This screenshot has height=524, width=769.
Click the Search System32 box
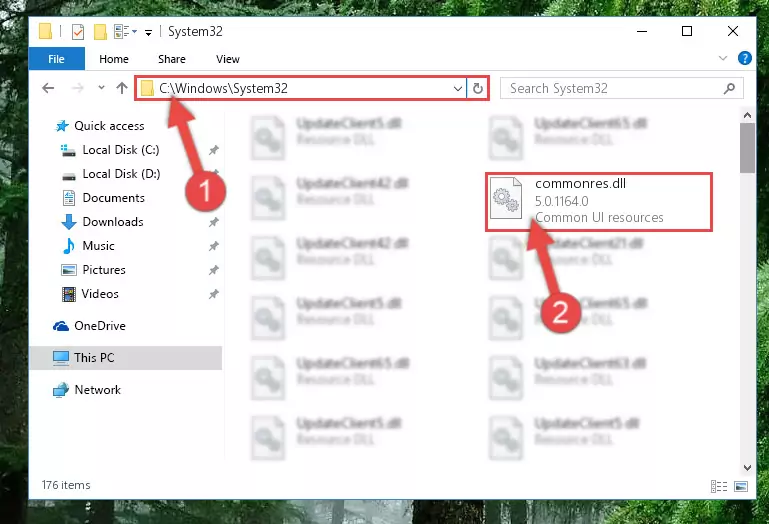(621, 88)
